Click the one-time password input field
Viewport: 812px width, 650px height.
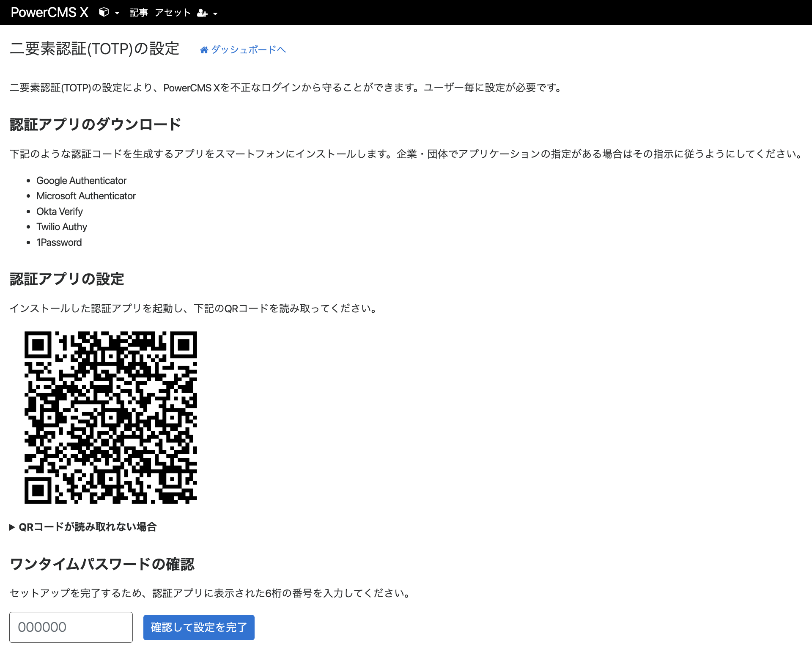pos(71,627)
